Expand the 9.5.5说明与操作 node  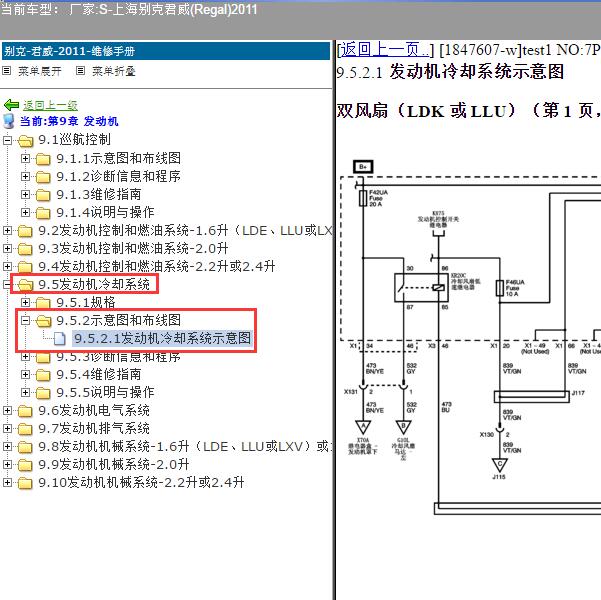[x=25, y=392]
